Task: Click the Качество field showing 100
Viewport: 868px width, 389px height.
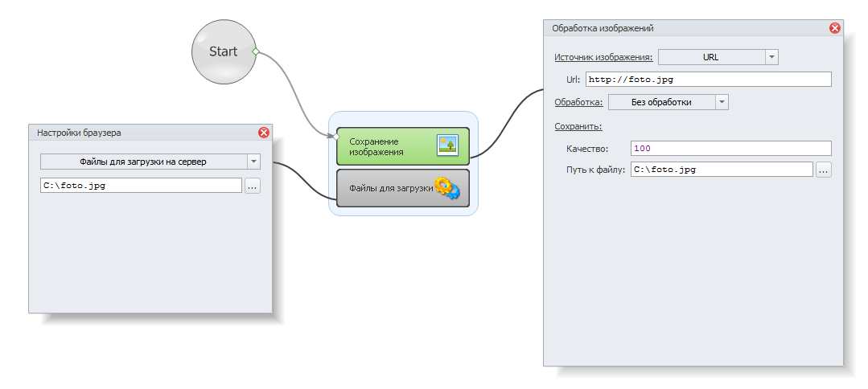Action: 730,149
